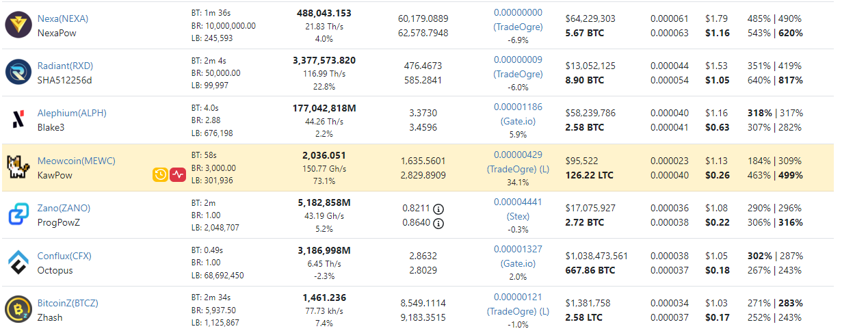
Task: Click NexaPow algorithm text
Action: pos(56,32)
